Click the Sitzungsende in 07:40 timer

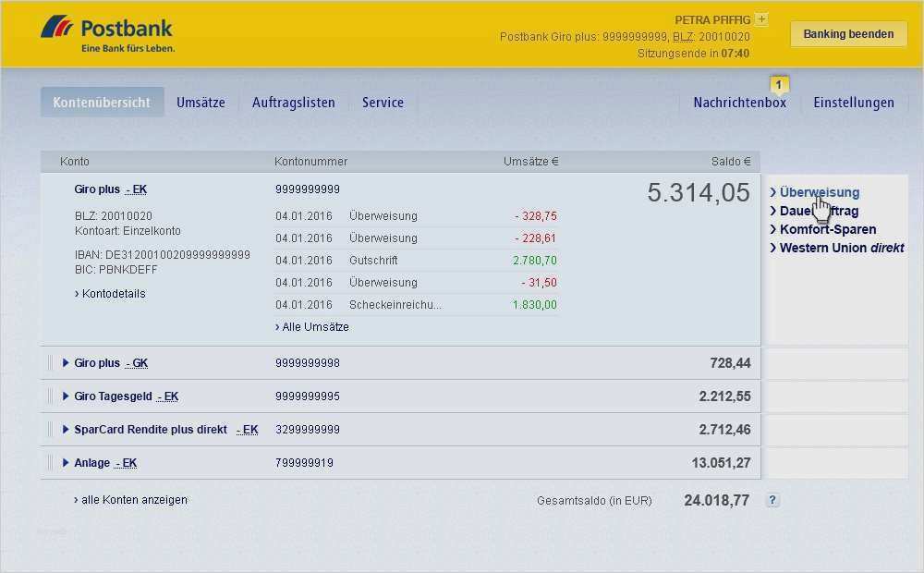click(694, 54)
